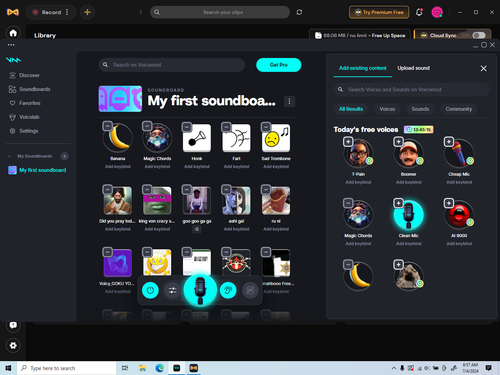Viewport: 500px width, 375px height.
Task: Remove Banana sound from soundboard
Action: (107, 126)
